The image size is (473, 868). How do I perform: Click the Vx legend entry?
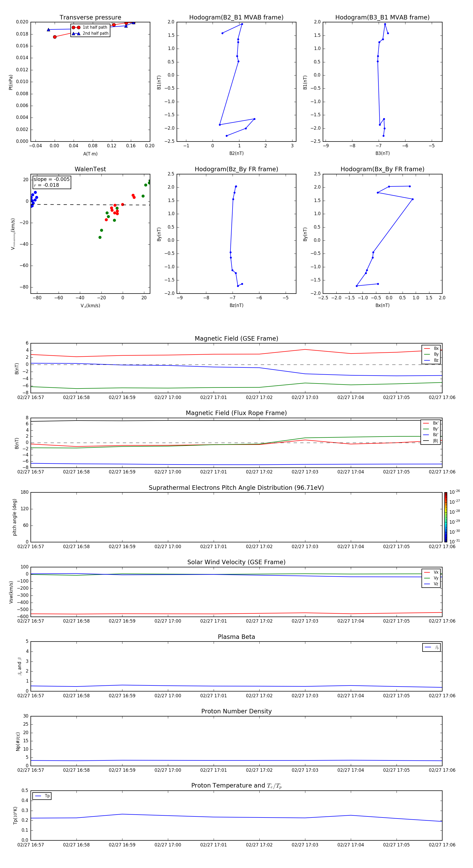tap(431, 572)
